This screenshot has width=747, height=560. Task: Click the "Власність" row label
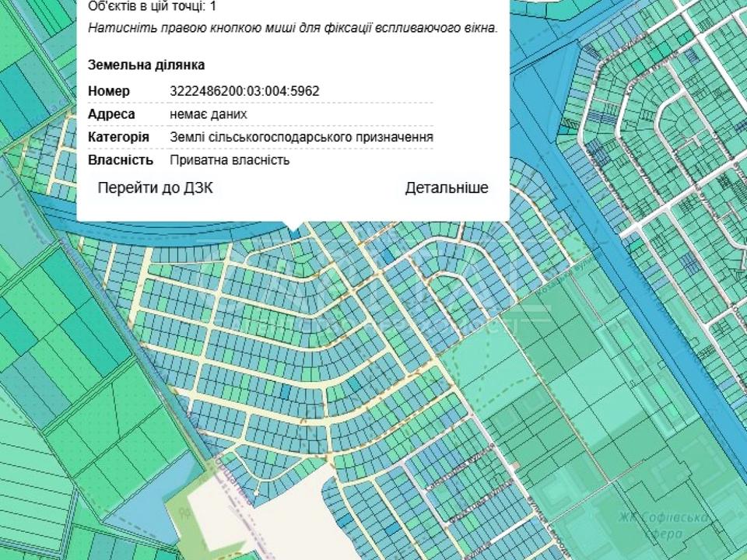coord(121,160)
